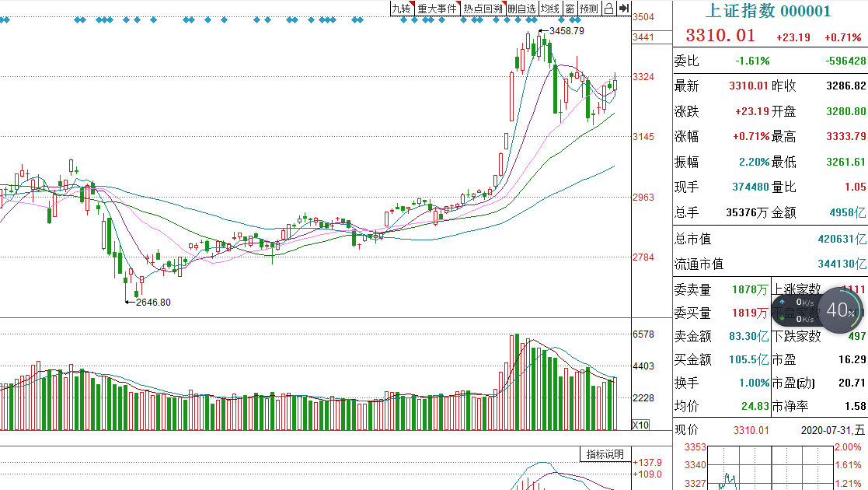Click the 现手 value 374480

(x=751, y=187)
